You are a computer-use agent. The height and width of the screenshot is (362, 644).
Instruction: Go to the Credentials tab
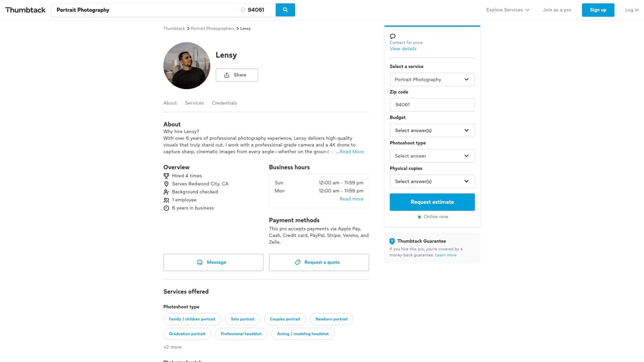224,103
